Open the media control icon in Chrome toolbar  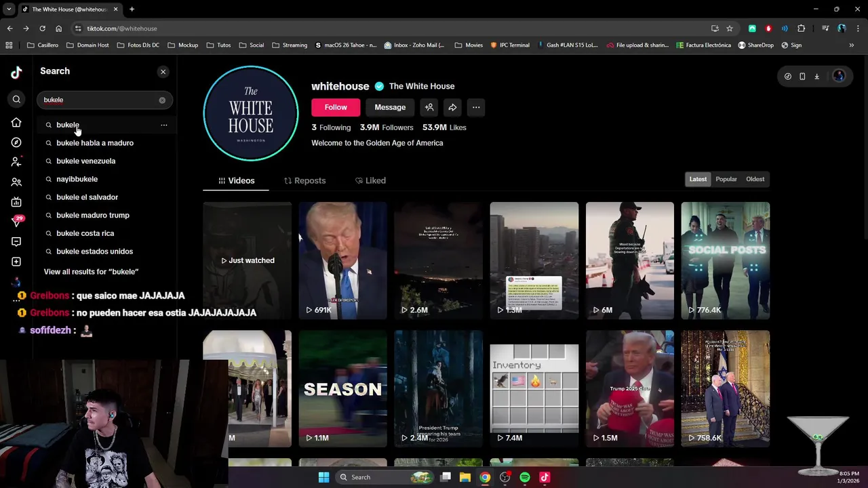pyautogui.click(x=825, y=28)
